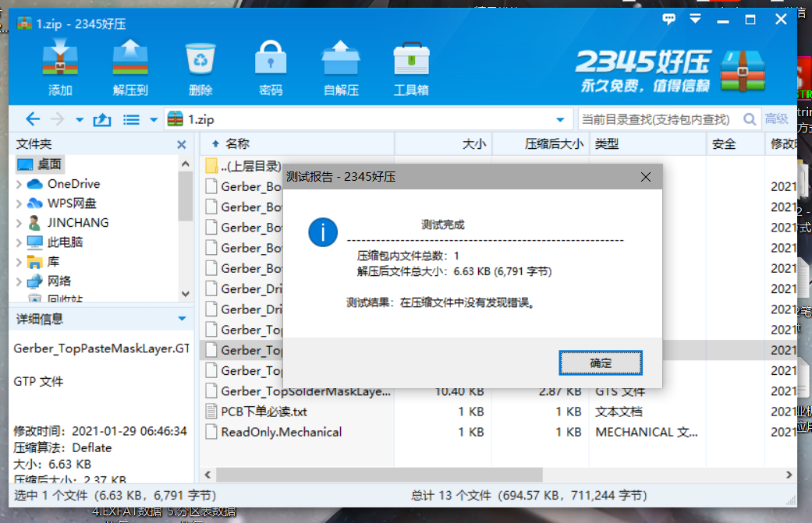
Task: Close the 测试报告 dialog
Action: click(646, 177)
